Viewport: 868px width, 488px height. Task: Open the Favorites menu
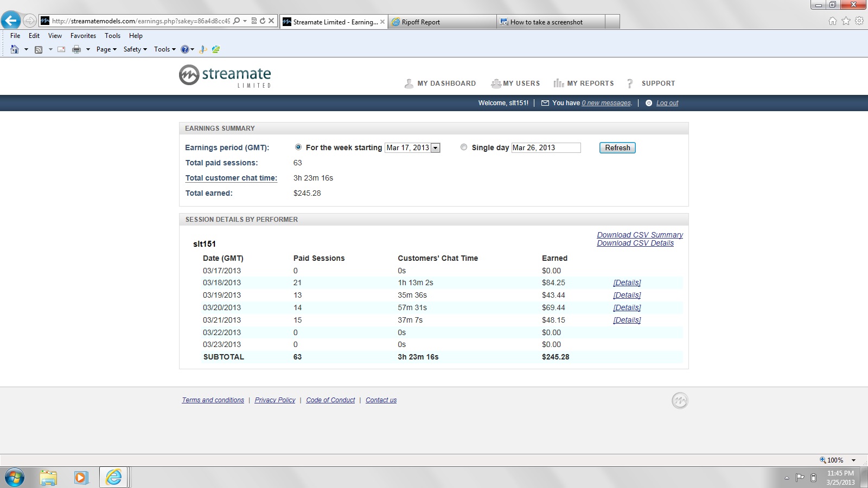(83, 36)
